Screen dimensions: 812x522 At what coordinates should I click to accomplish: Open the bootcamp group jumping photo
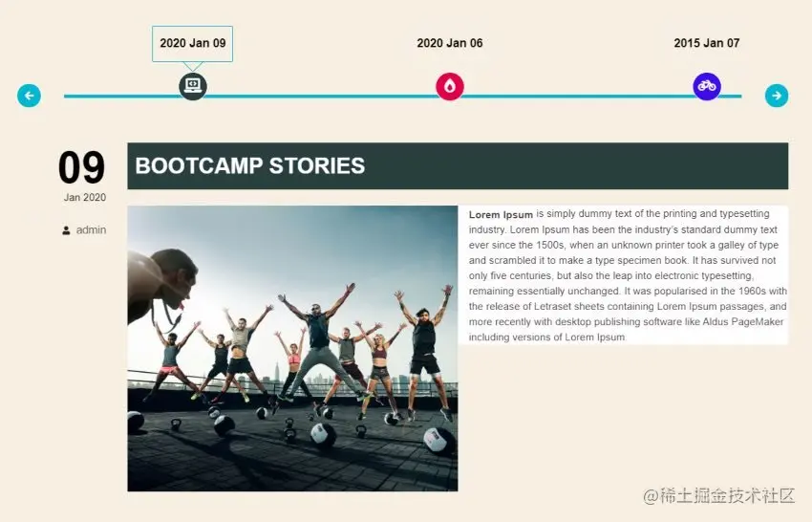(292, 348)
